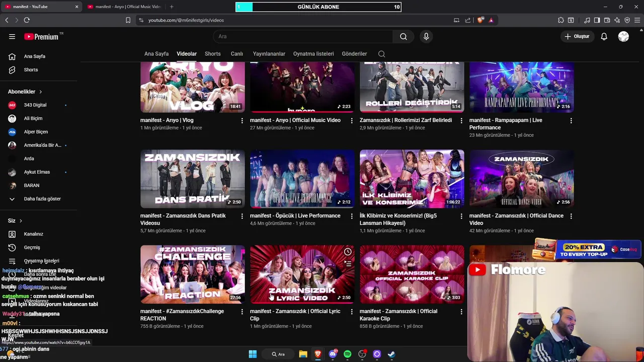The height and width of the screenshot is (362, 644).
Task: Open Oynatma listeleri channel tab
Action: coord(313,54)
